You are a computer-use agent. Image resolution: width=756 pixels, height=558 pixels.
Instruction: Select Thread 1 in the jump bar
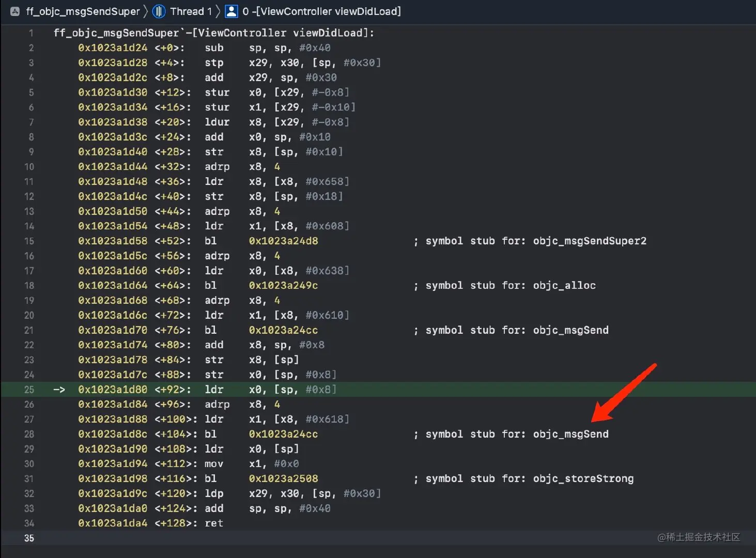(191, 11)
